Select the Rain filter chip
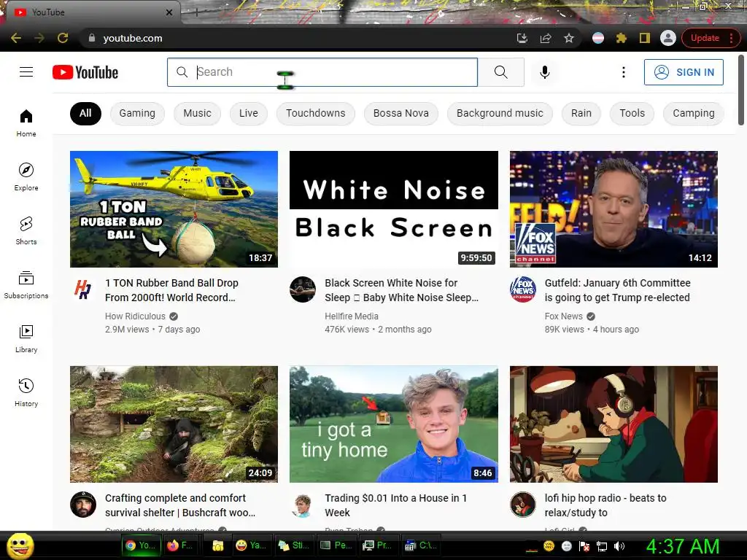The width and height of the screenshot is (747, 560). click(x=581, y=113)
